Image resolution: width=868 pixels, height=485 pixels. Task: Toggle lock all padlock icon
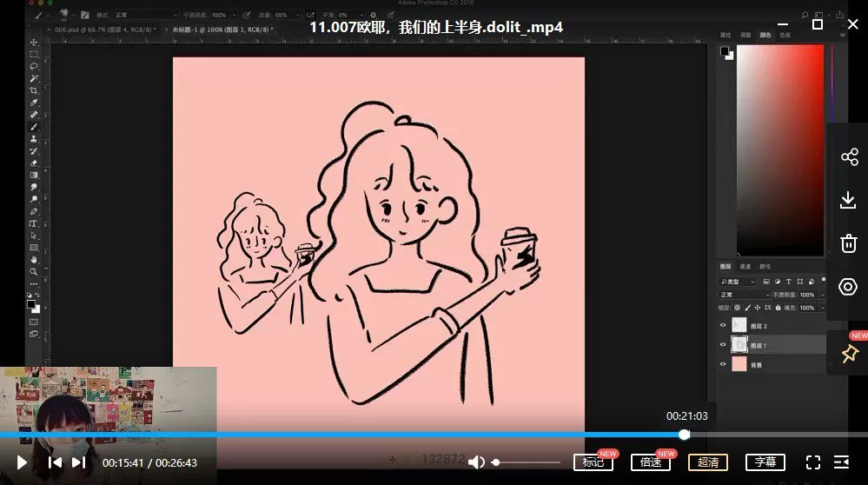pyautogui.click(x=778, y=308)
